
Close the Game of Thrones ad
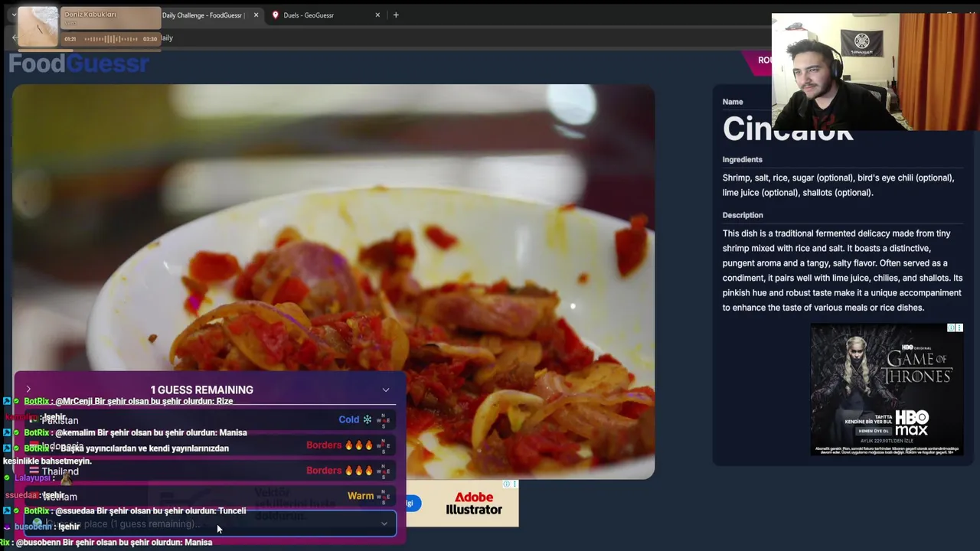pos(959,328)
